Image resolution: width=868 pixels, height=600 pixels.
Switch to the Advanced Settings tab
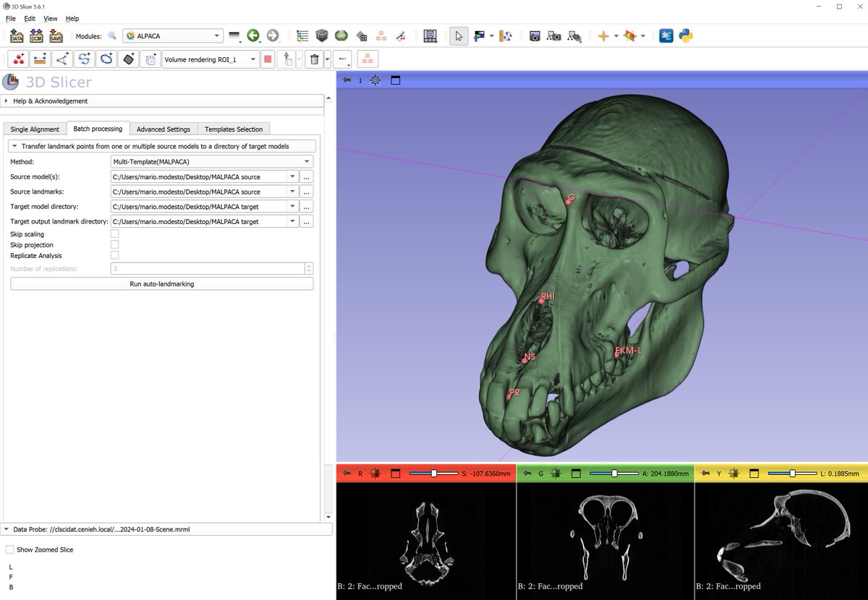tap(163, 129)
